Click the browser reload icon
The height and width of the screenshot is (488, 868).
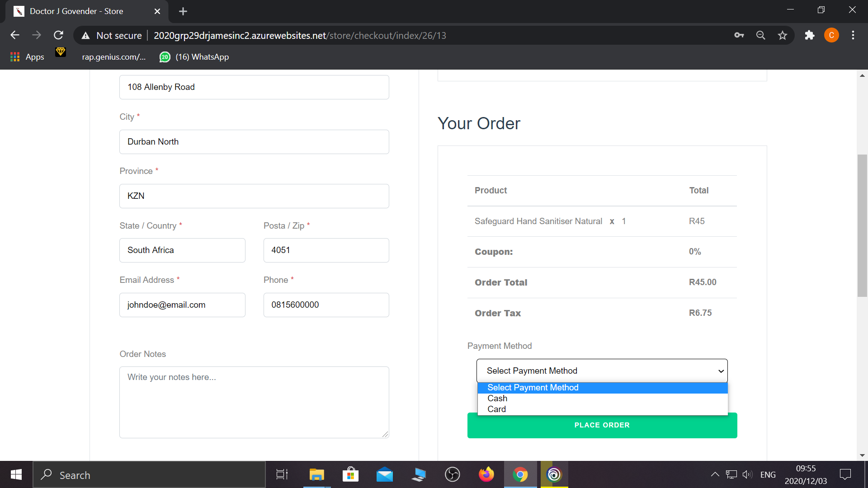(x=58, y=35)
